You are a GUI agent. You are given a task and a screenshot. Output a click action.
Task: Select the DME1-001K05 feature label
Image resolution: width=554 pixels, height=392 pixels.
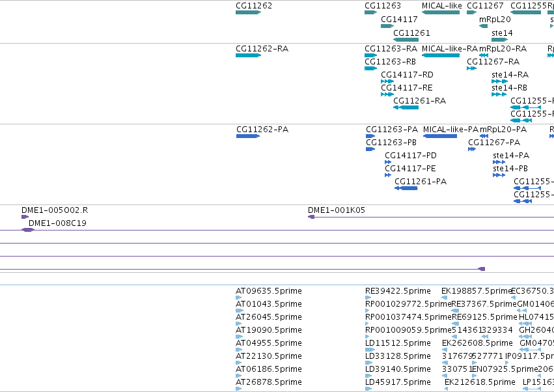(x=337, y=210)
